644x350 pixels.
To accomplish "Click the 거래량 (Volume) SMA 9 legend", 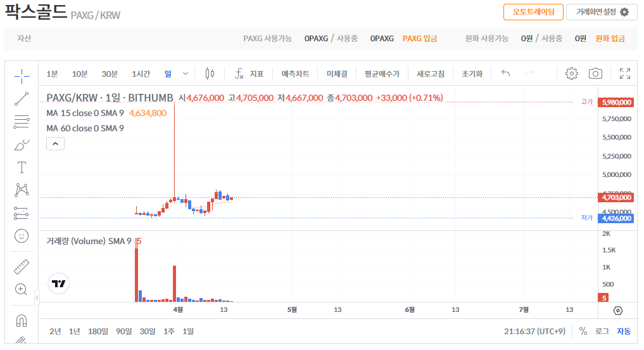I will 89,241.
